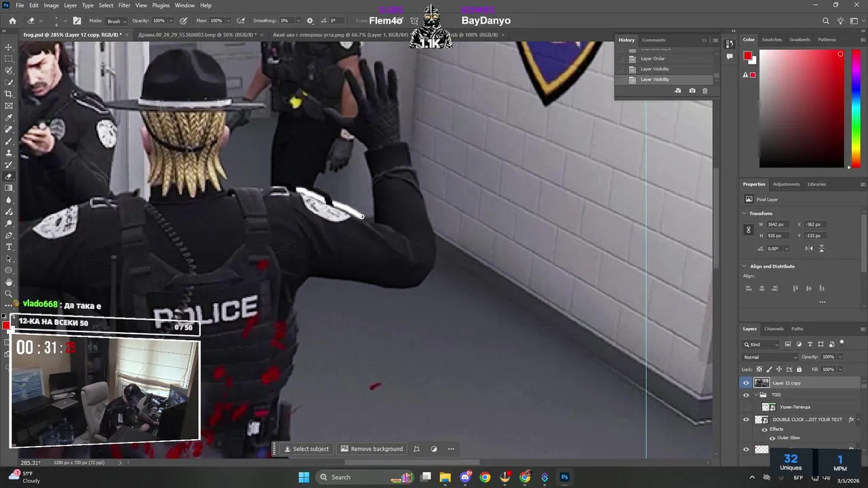Toggle Effects visibility
Image resolution: width=868 pixels, height=488 pixels.
(x=765, y=429)
